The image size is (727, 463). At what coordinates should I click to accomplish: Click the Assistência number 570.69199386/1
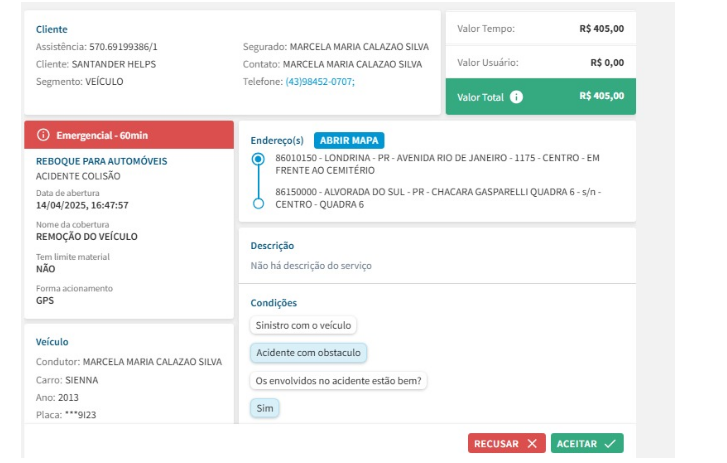pyautogui.click(x=123, y=47)
